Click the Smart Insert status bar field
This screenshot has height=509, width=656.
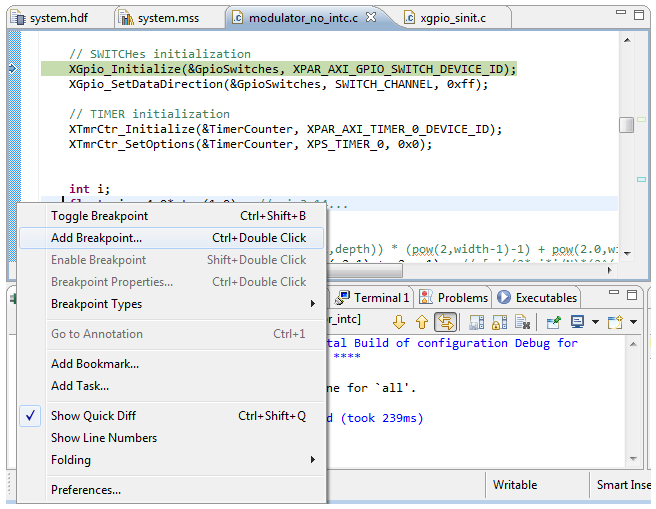pos(623,485)
